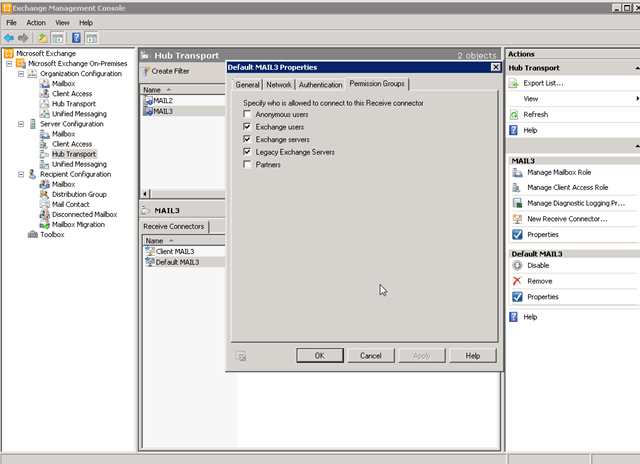Click the New Receive Connector icon

point(517,219)
